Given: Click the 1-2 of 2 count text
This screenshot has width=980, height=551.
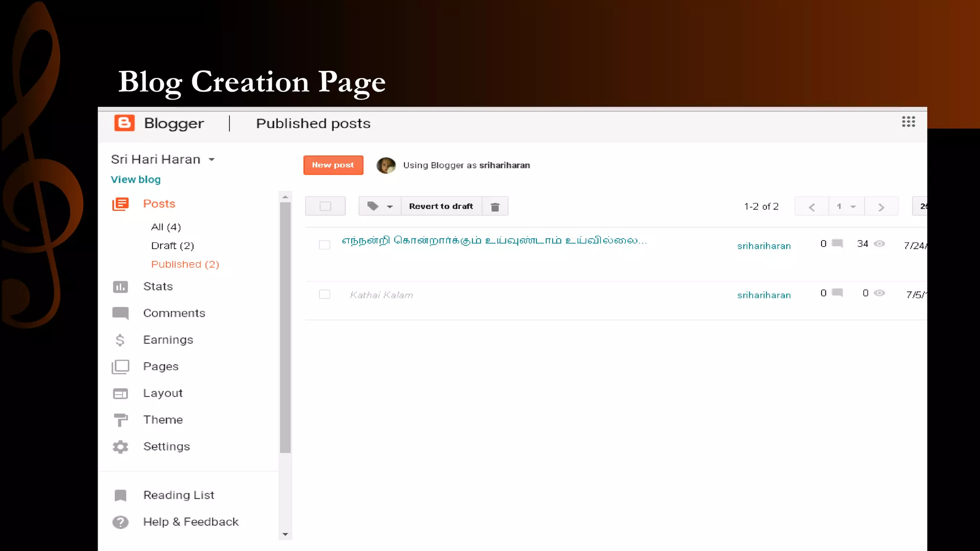Looking at the screenshot, I should point(761,207).
